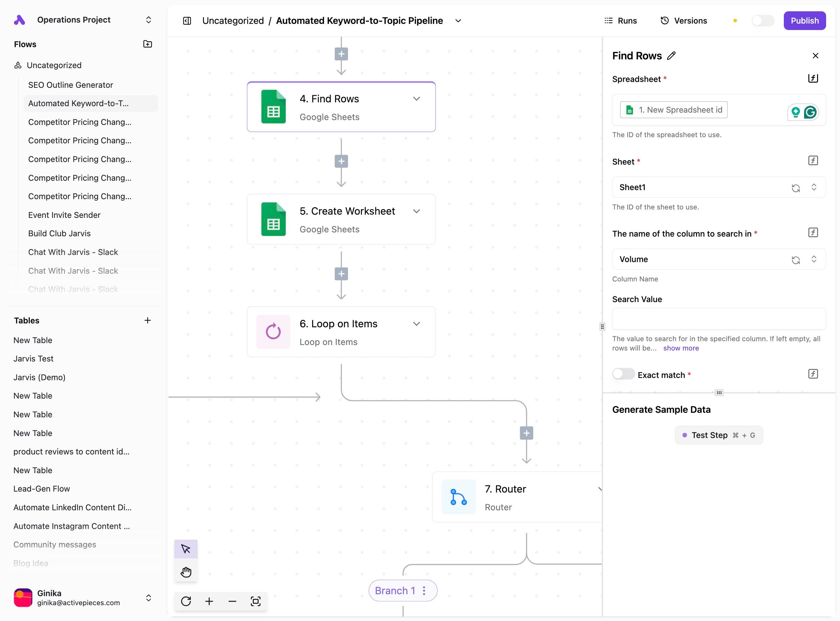Collapse the sidebar panel icon
This screenshot has height=621, width=840.
tap(187, 21)
